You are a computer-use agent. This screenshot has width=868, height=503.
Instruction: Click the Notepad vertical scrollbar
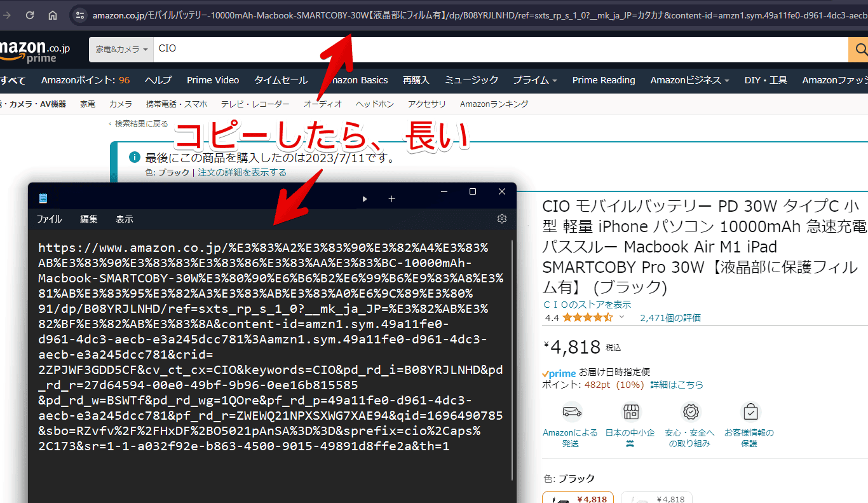(x=512, y=359)
